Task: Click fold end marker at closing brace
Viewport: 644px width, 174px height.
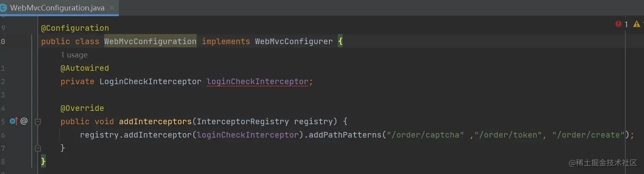Action: click(38, 148)
